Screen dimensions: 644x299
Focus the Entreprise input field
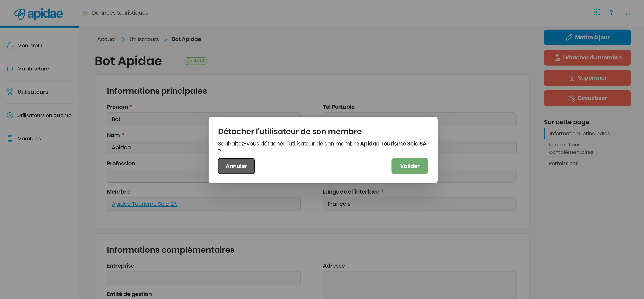point(203,278)
